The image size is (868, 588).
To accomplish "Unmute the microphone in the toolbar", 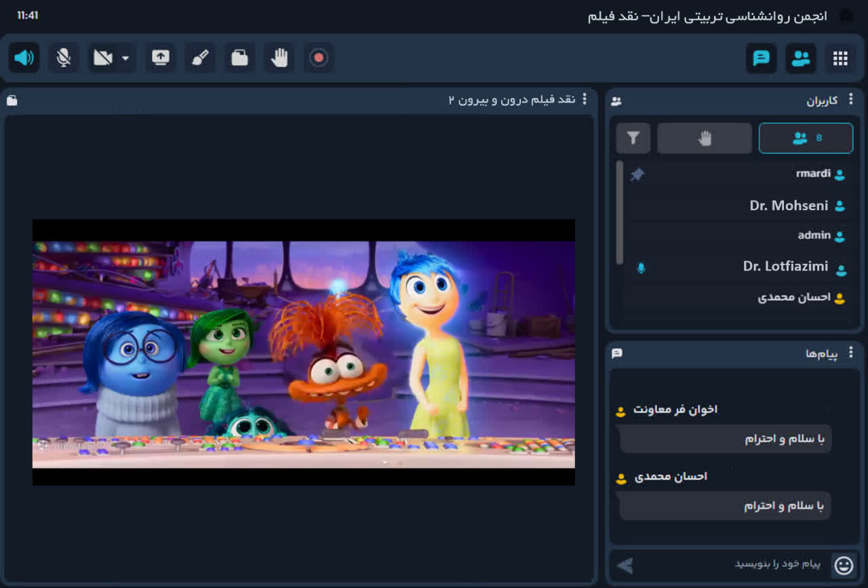I will [x=64, y=58].
